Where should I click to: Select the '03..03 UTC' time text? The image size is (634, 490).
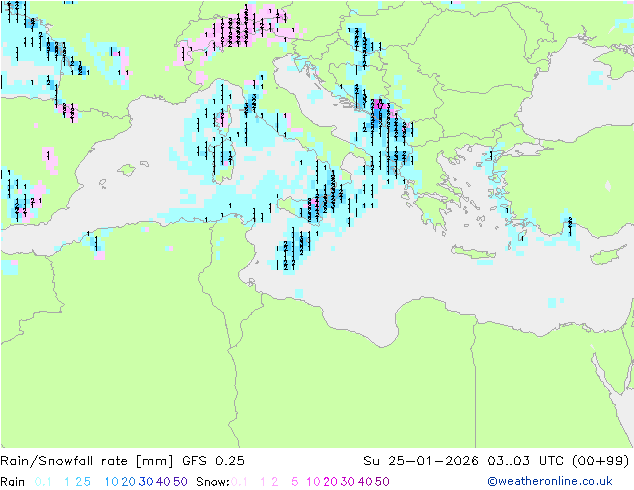coord(526,461)
